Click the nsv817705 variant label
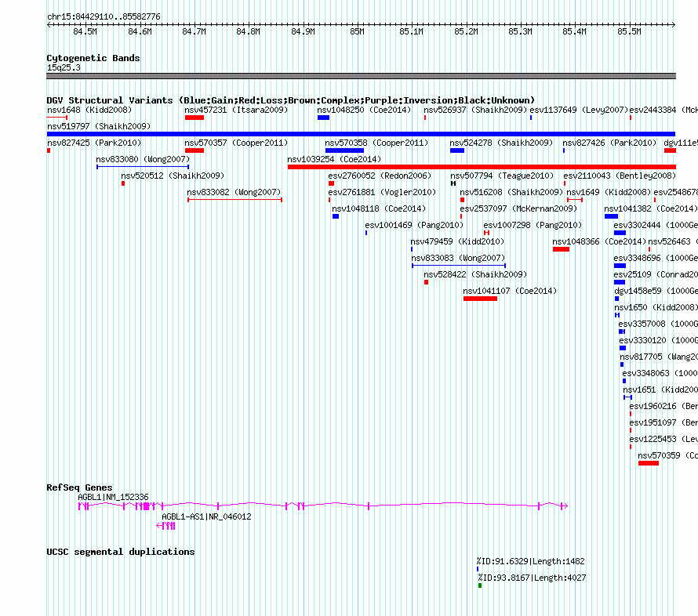698x616 pixels. coord(659,357)
